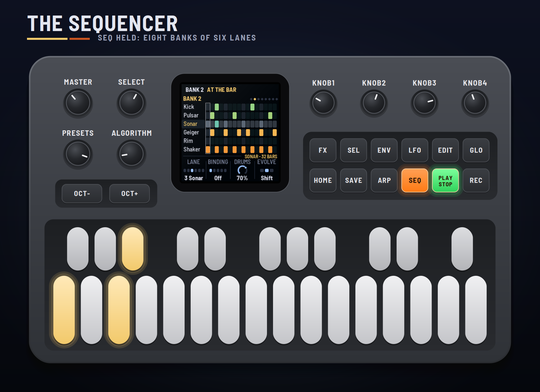540x392 pixels.
Task: Select the active BINDING indicator dot
Action: [211, 171]
